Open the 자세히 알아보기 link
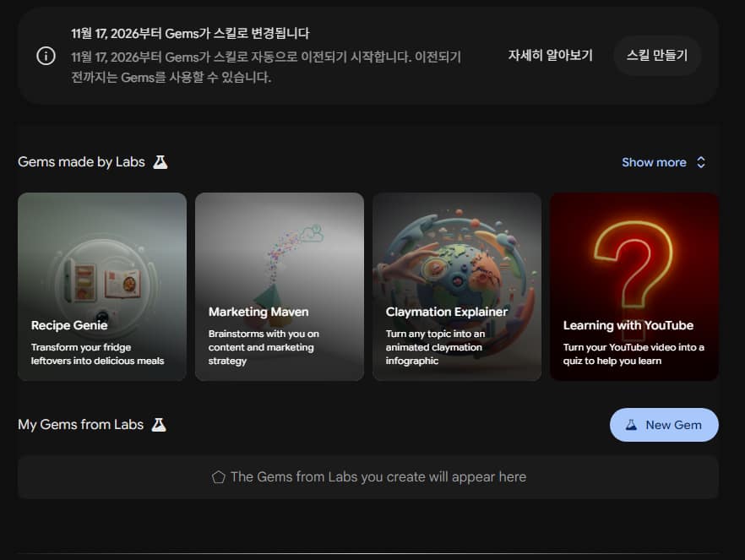 click(550, 56)
